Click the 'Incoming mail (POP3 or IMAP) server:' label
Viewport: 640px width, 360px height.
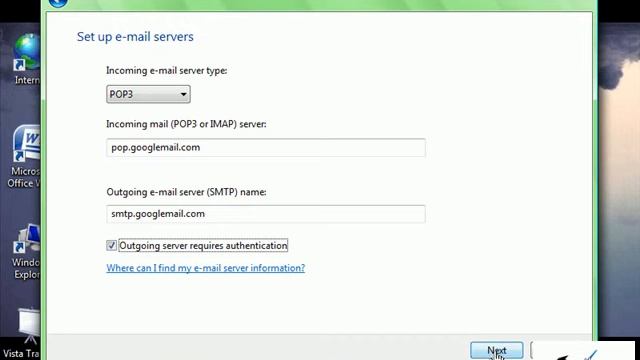pos(186,124)
